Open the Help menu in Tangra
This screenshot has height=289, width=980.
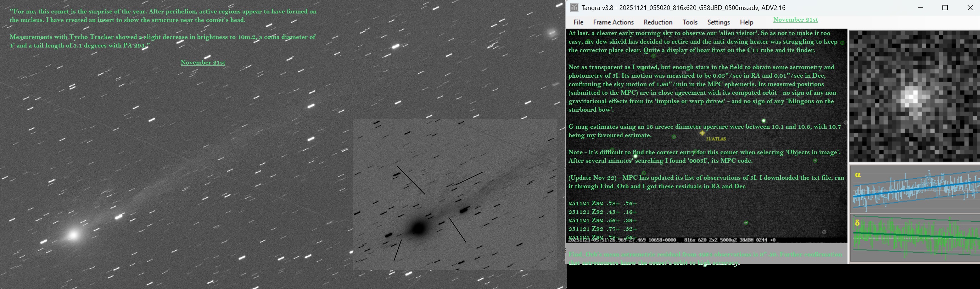point(746,22)
